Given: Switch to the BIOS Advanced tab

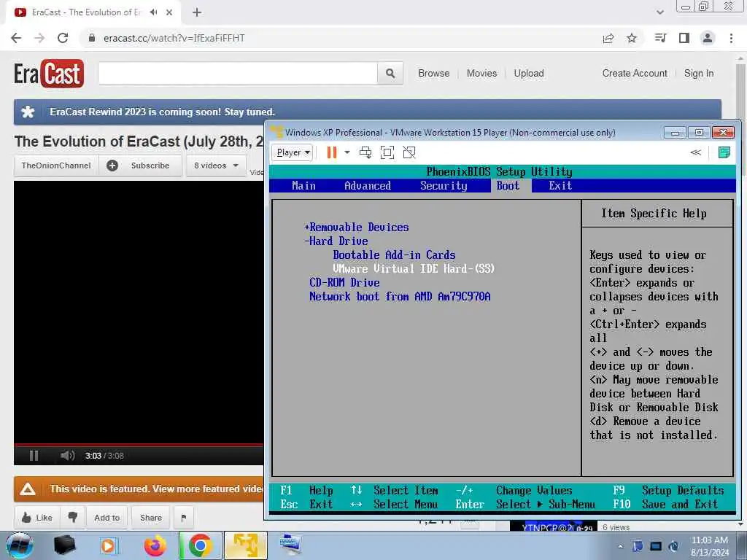Looking at the screenshot, I should click(368, 186).
